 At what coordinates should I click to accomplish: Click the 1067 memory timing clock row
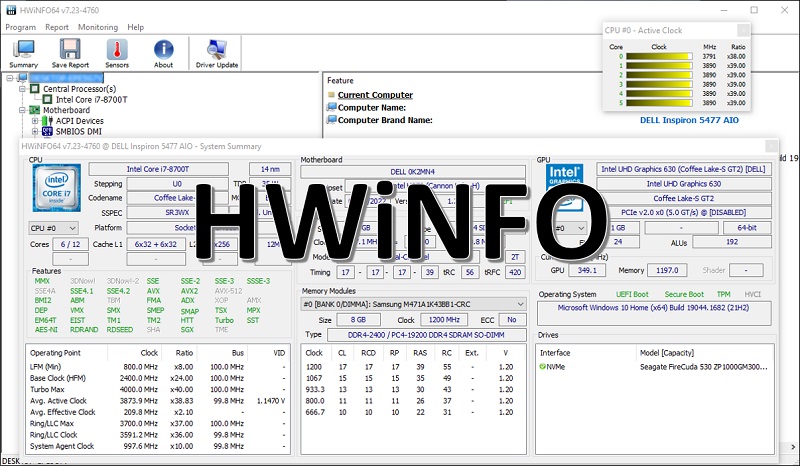pyautogui.click(x=413, y=378)
